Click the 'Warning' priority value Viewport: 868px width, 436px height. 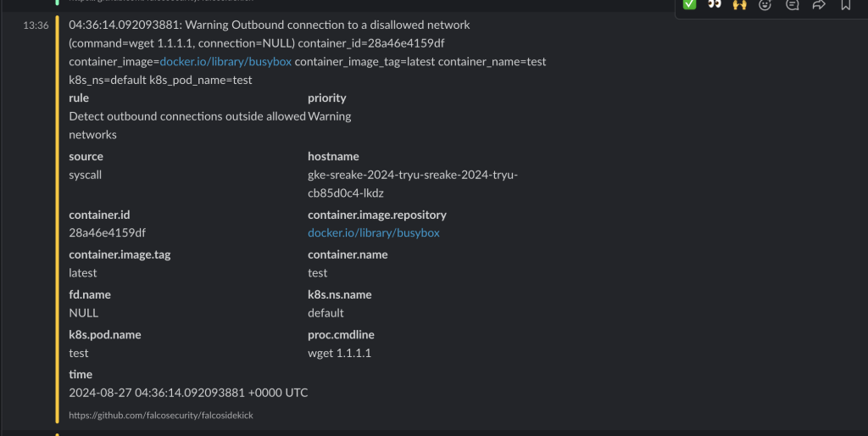(x=329, y=116)
